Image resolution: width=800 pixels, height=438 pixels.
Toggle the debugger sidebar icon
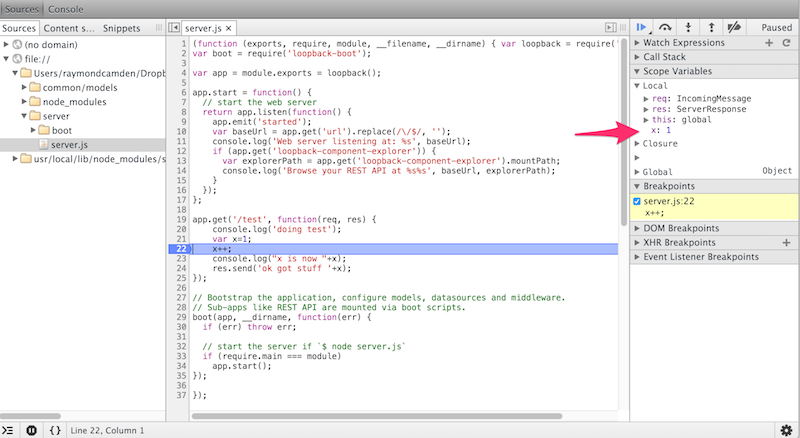click(x=610, y=28)
